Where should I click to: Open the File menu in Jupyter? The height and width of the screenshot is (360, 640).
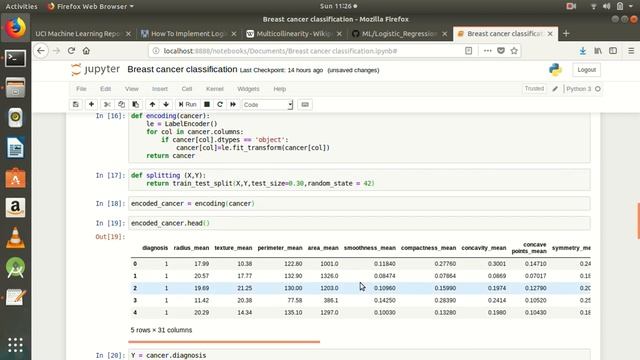click(81, 89)
